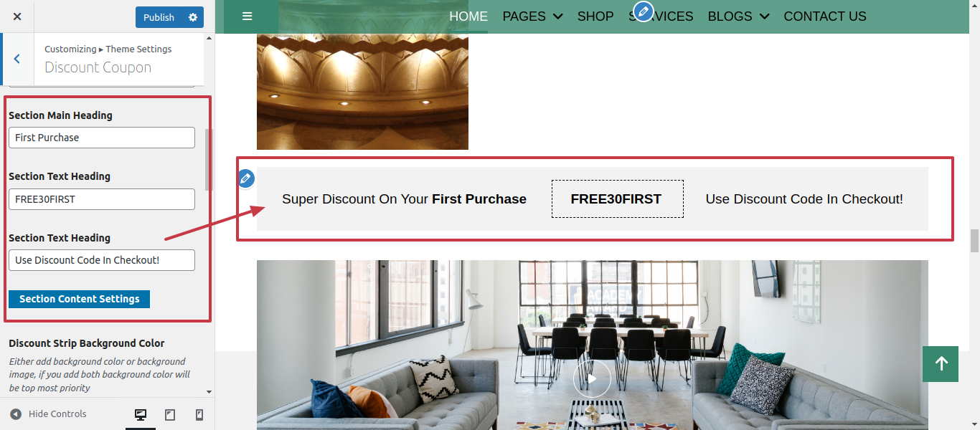The image size is (980, 430).
Task: Open the CONTACT US menu item
Action: 825,16
